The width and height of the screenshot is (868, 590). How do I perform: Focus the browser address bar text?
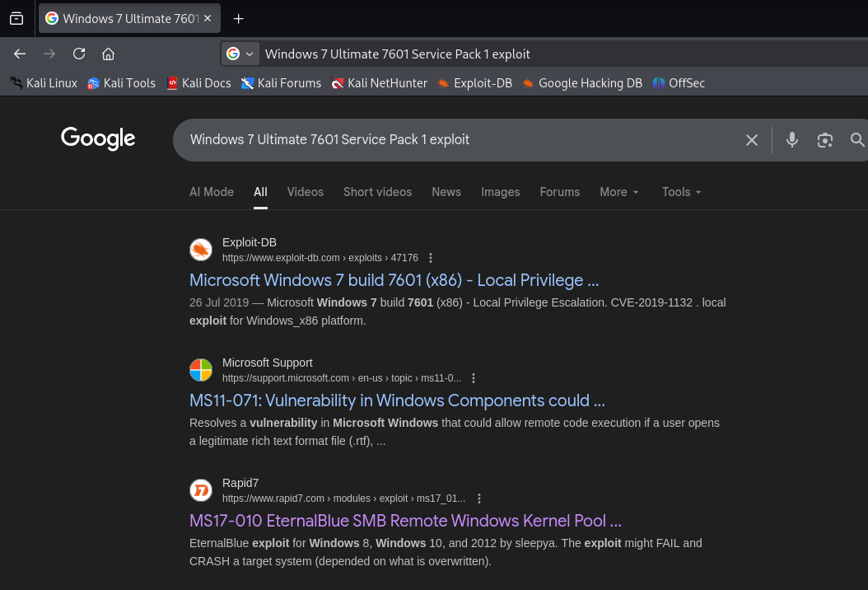[x=398, y=54]
